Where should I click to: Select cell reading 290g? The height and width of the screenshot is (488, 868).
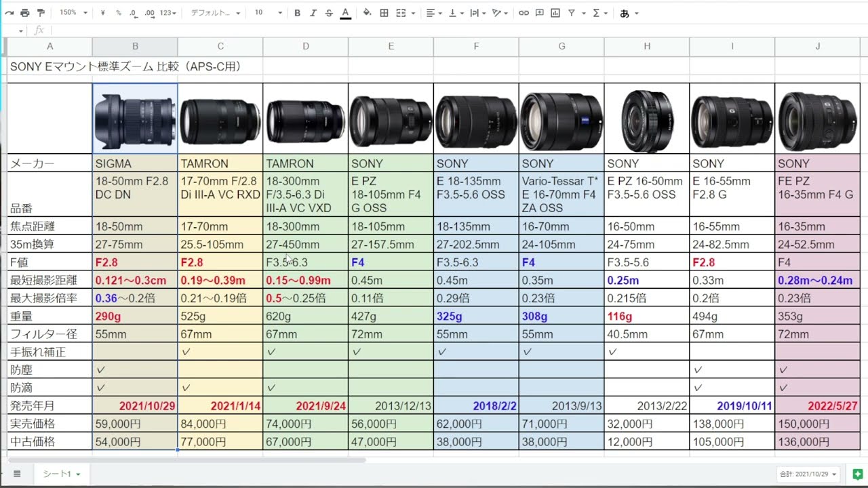tap(135, 317)
